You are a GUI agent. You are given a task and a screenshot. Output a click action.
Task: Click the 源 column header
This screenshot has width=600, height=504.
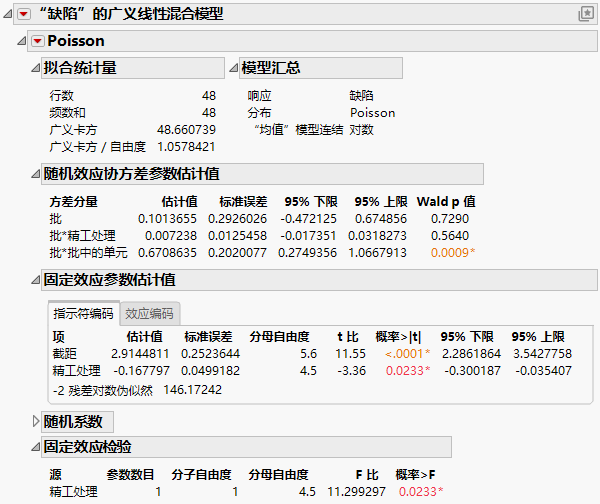pyautogui.click(x=55, y=475)
